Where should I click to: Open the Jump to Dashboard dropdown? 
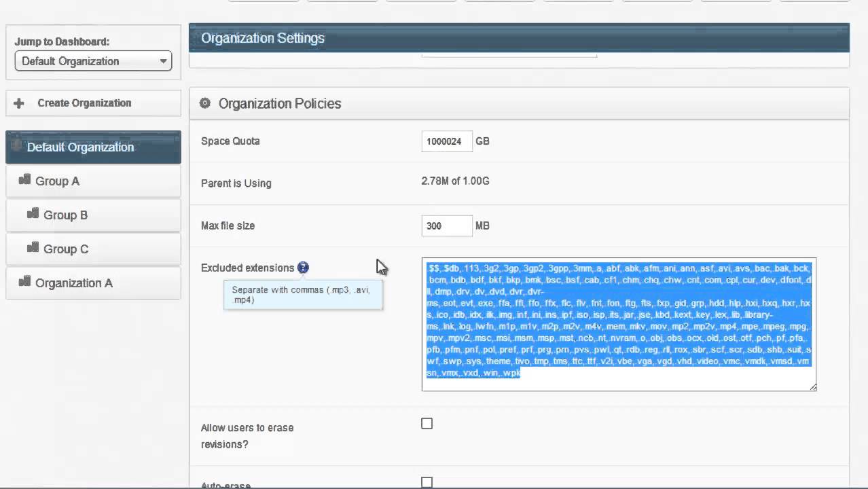click(93, 61)
